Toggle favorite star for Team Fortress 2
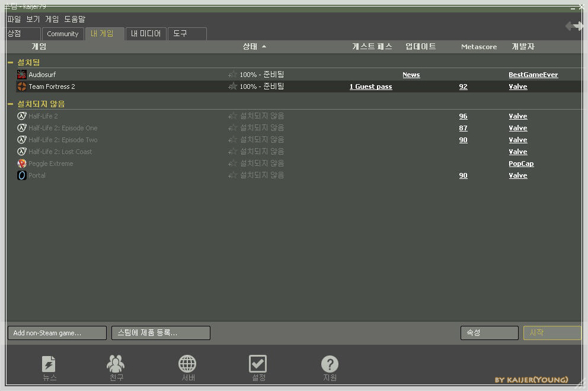Screen dimensions: 588x391 click(x=232, y=86)
